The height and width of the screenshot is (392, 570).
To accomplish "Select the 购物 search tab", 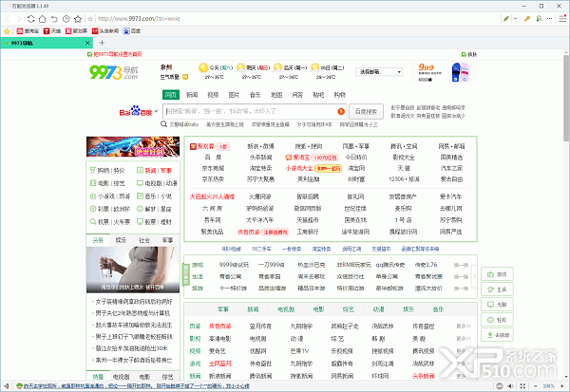I will click(x=339, y=95).
